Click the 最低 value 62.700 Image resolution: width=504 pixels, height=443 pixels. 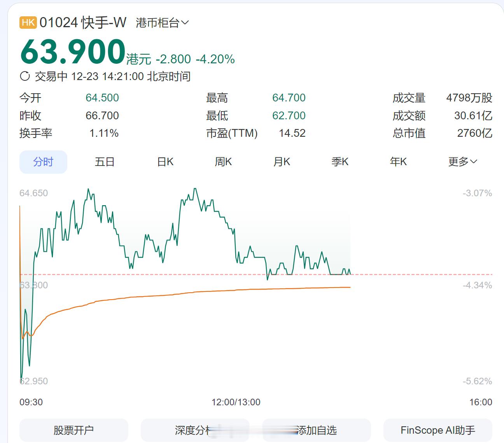tap(289, 115)
